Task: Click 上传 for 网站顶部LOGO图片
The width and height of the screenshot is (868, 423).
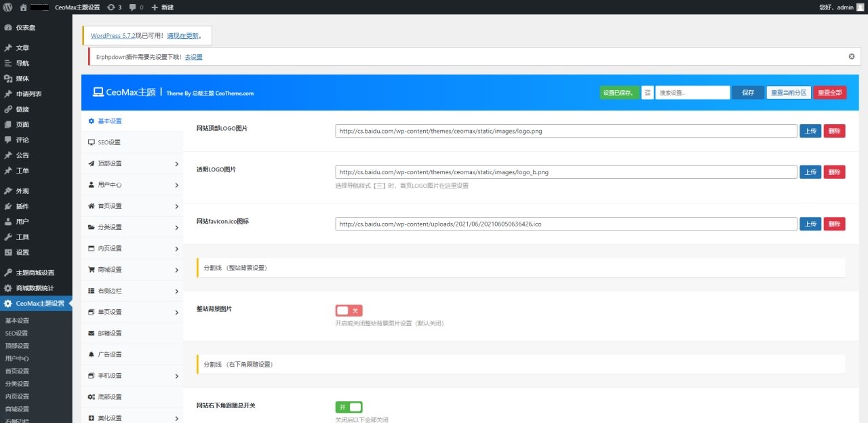Action: coord(810,132)
